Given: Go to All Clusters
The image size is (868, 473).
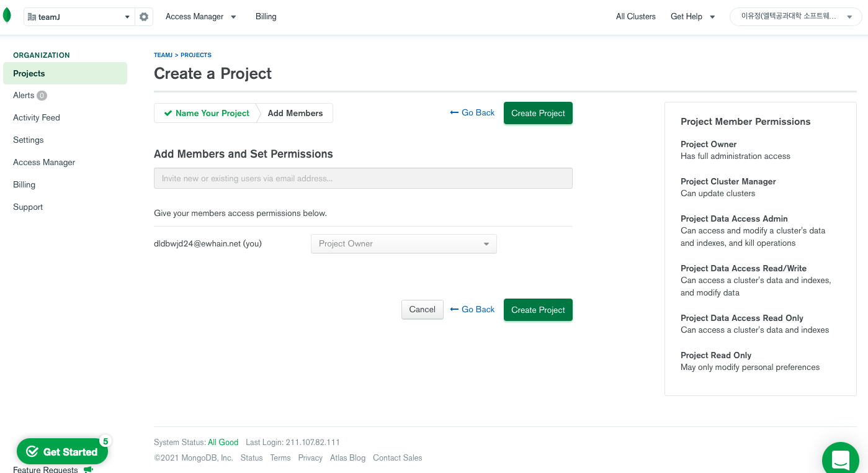Looking at the screenshot, I should point(635,17).
